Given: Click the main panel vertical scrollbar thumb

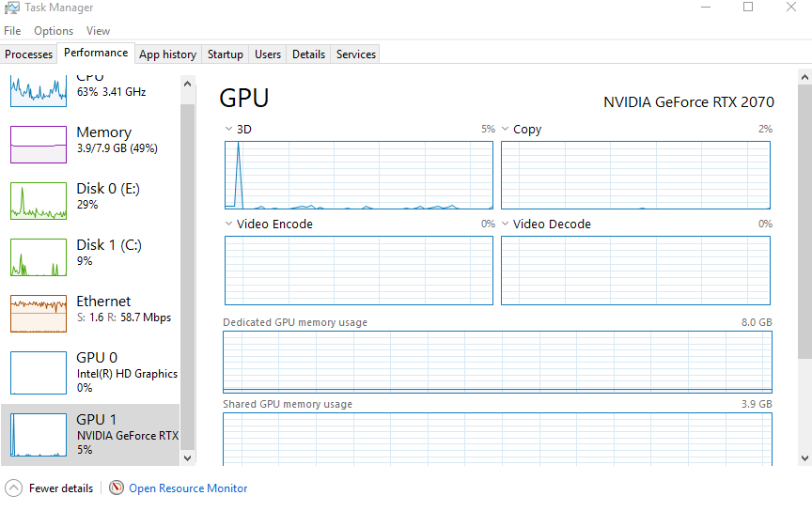Looking at the screenshot, I should tap(804, 221).
